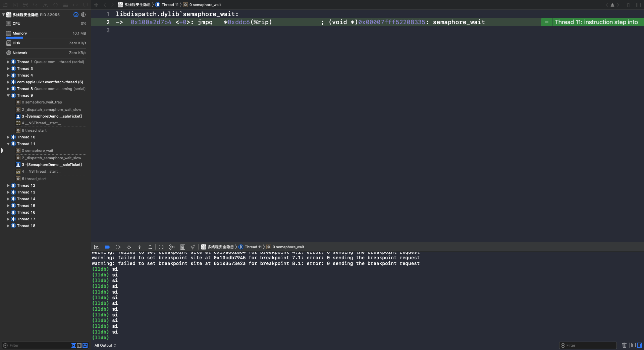
Task: Open the adjust editor options icon
Action: [x=627, y=5]
